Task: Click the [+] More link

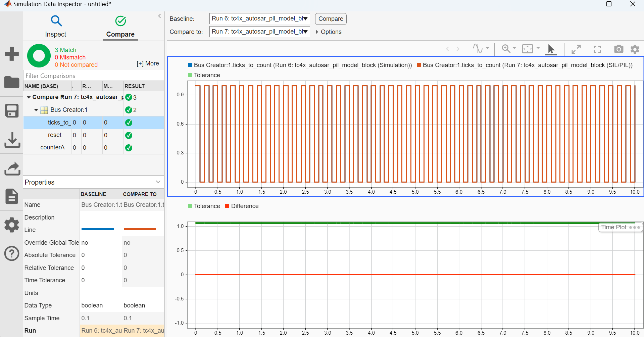Action: point(148,63)
